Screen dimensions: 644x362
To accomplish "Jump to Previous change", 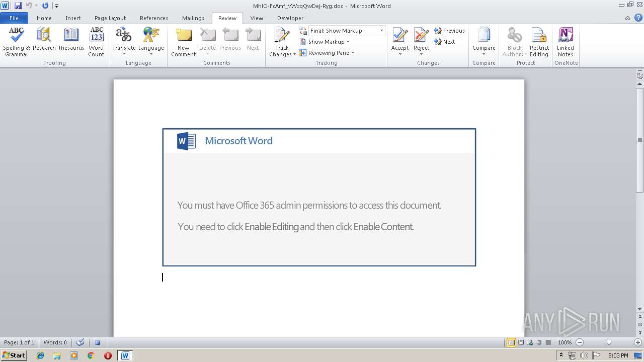I will 449,31.
